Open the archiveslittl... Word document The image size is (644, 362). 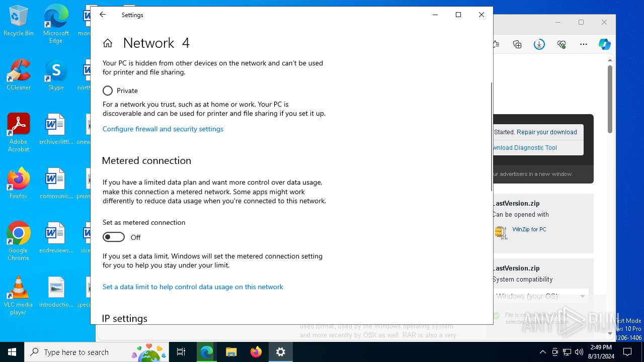coord(56,130)
